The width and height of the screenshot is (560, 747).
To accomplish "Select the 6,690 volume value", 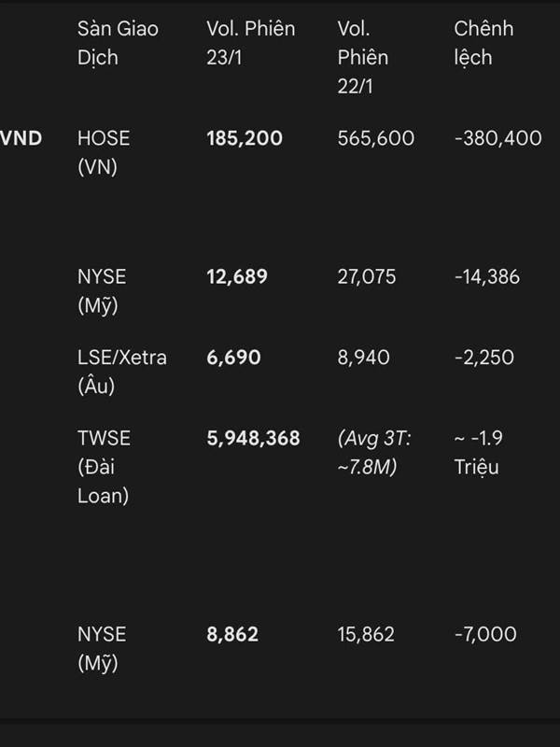I will pyautogui.click(x=233, y=358).
